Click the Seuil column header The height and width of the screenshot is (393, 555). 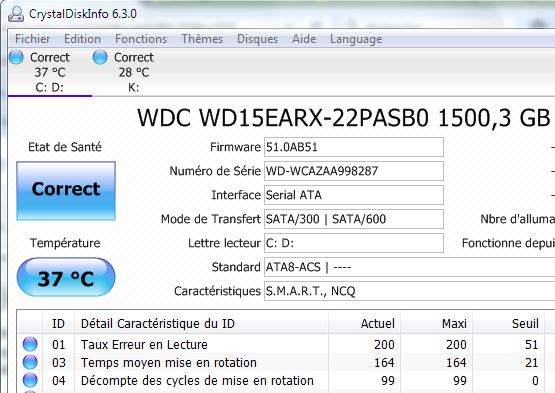pyautogui.click(x=509, y=323)
